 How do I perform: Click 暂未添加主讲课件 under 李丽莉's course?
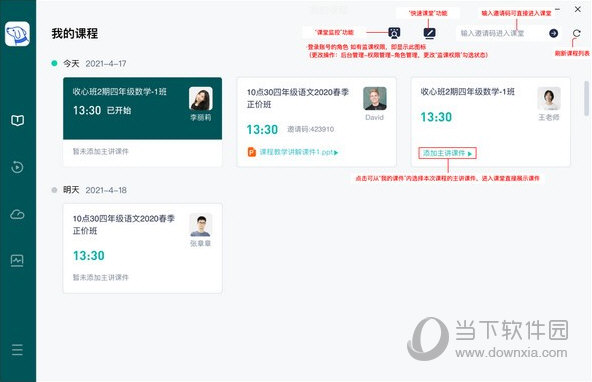[100, 151]
